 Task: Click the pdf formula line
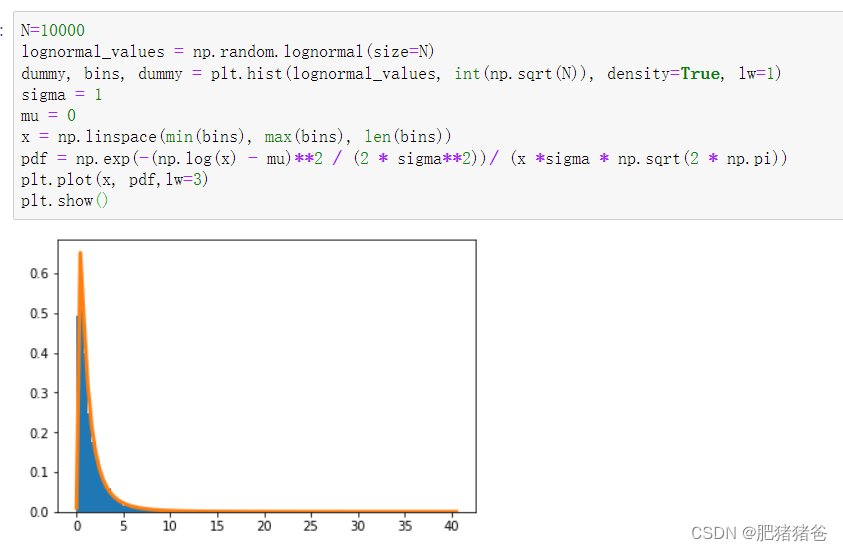tap(404, 159)
